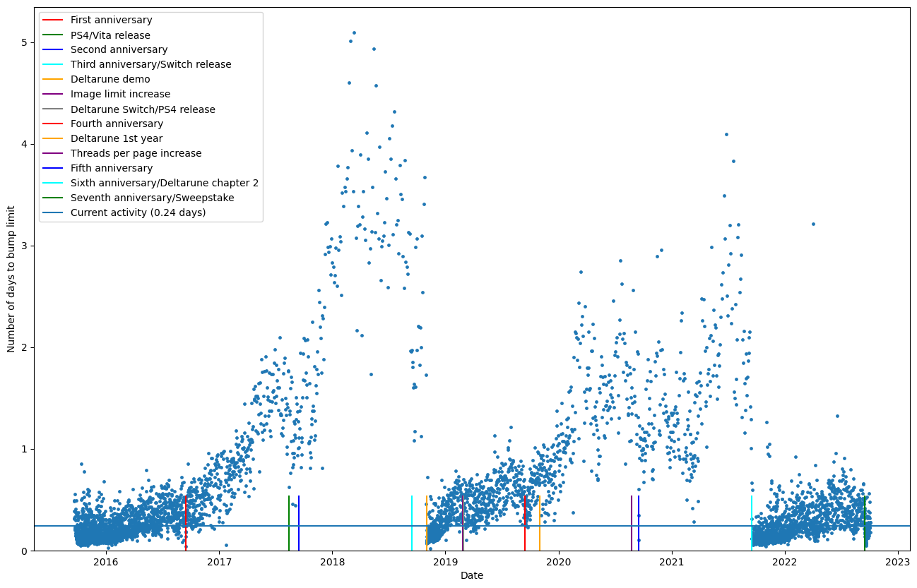Select "Threads per page increase" in the legend
Screen dimensions: 917x588
pos(136,153)
